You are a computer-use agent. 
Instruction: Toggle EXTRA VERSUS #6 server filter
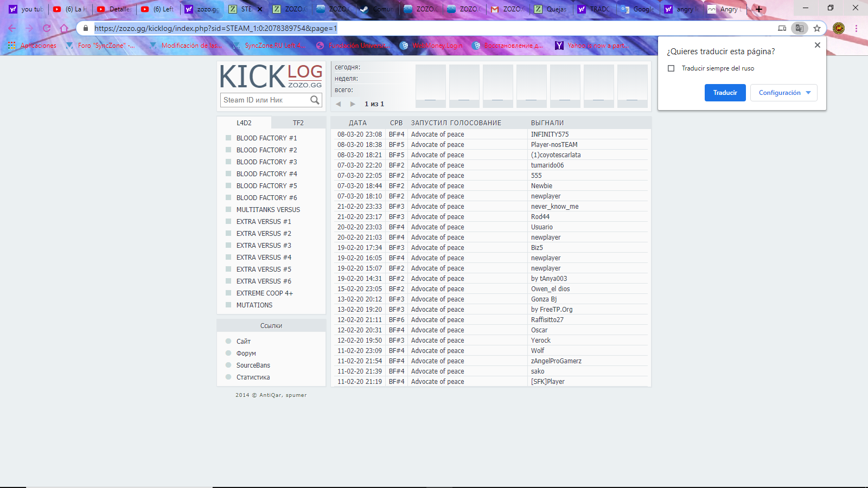click(x=228, y=281)
